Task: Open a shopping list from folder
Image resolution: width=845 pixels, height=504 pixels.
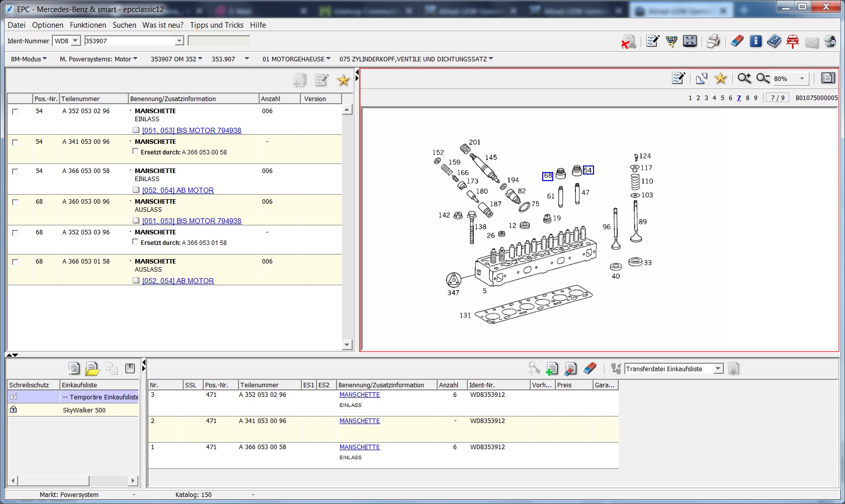Action: point(93,369)
